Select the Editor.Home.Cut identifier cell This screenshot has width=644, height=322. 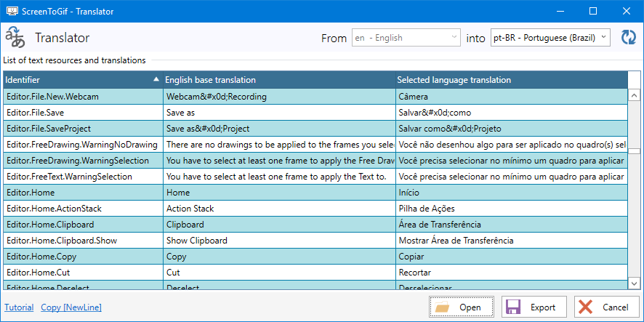point(83,273)
